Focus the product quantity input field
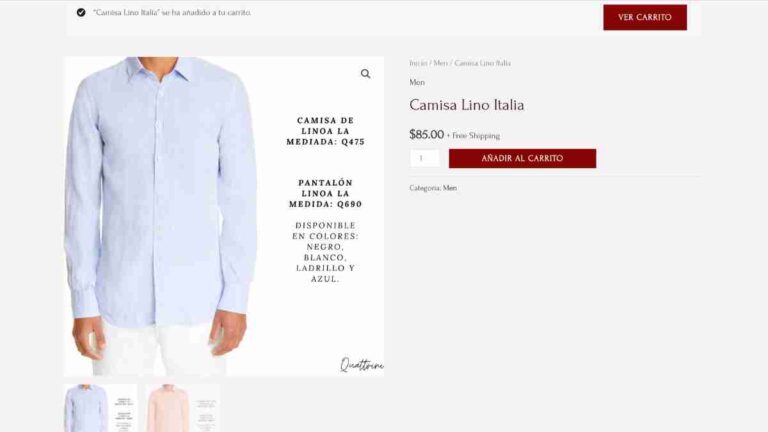This screenshot has height=432, width=768. [424, 158]
